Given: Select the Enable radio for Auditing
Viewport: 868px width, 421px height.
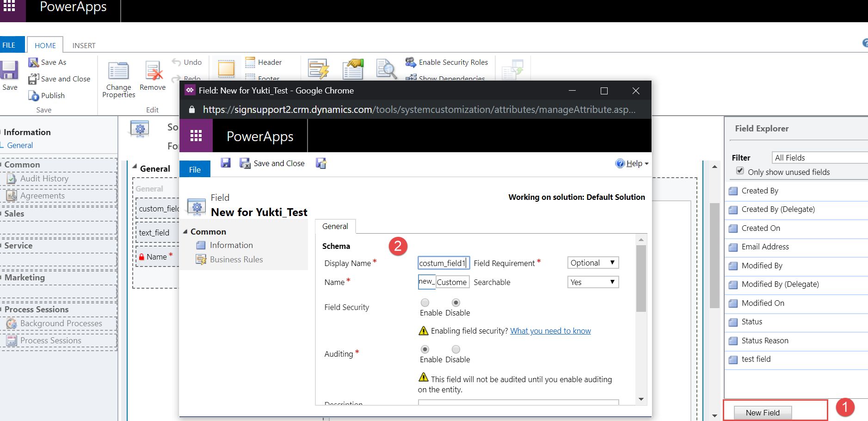Looking at the screenshot, I should 425,349.
